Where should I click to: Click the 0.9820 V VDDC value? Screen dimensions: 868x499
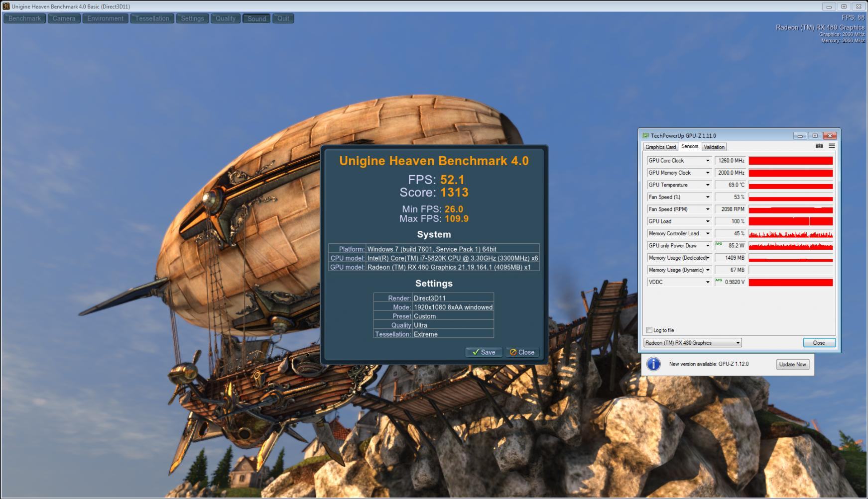coord(731,282)
